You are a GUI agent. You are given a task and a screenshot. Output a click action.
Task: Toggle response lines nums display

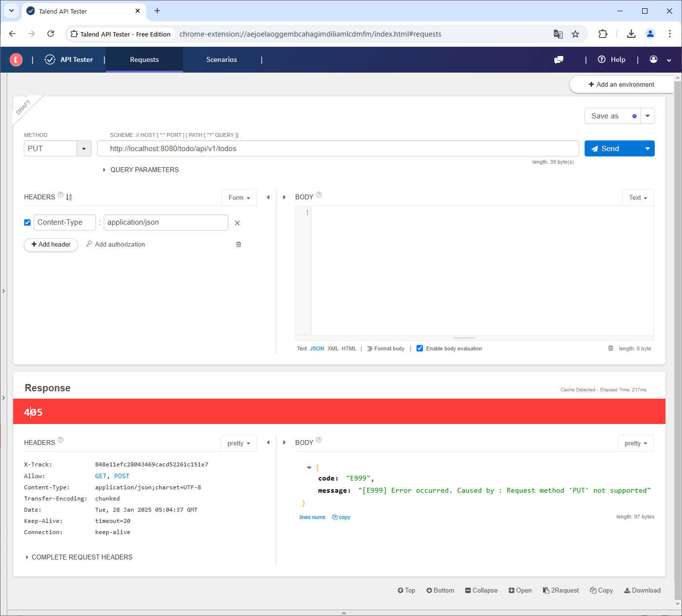(x=312, y=517)
